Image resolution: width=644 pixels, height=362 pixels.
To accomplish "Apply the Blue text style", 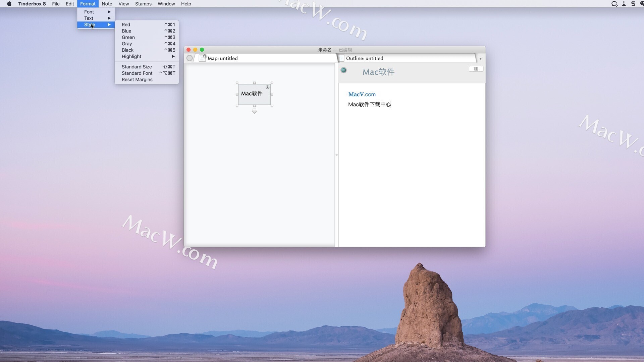I will [x=147, y=31].
